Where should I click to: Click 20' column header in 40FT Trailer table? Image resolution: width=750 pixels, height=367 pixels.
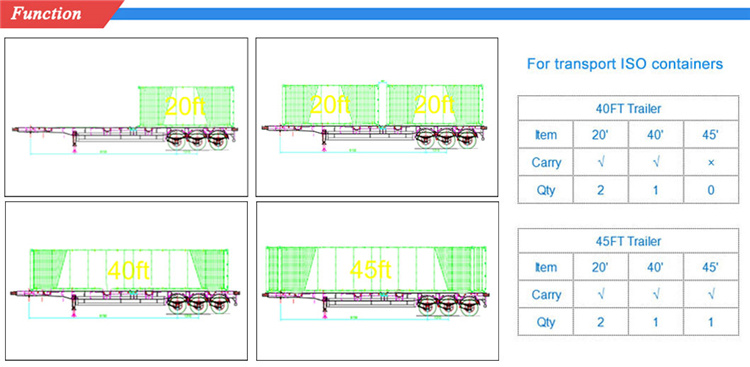(600, 135)
